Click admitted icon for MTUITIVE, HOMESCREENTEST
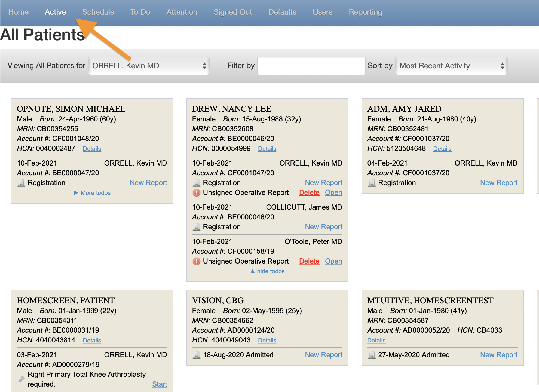This screenshot has height=392, width=539. 372,355
